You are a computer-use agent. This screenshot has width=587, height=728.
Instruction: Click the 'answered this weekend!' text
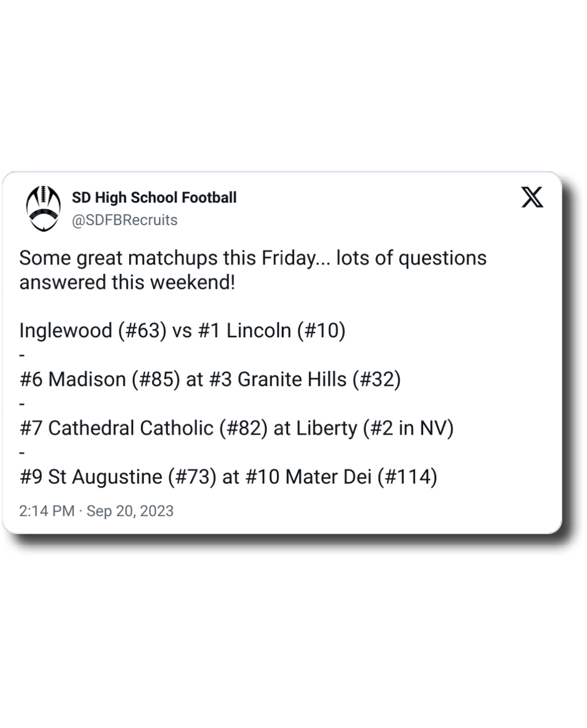tap(127, 282)
